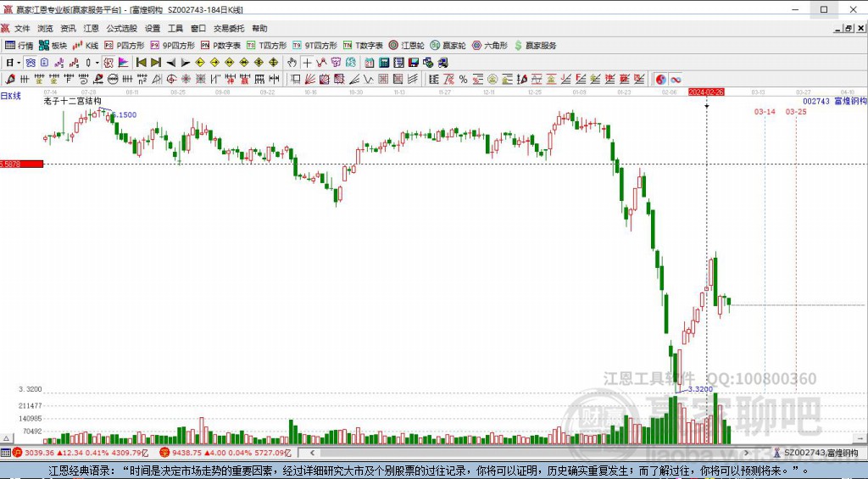Open the 文件 menu
This screenshot has height=479, width=868.
(22, 28)
